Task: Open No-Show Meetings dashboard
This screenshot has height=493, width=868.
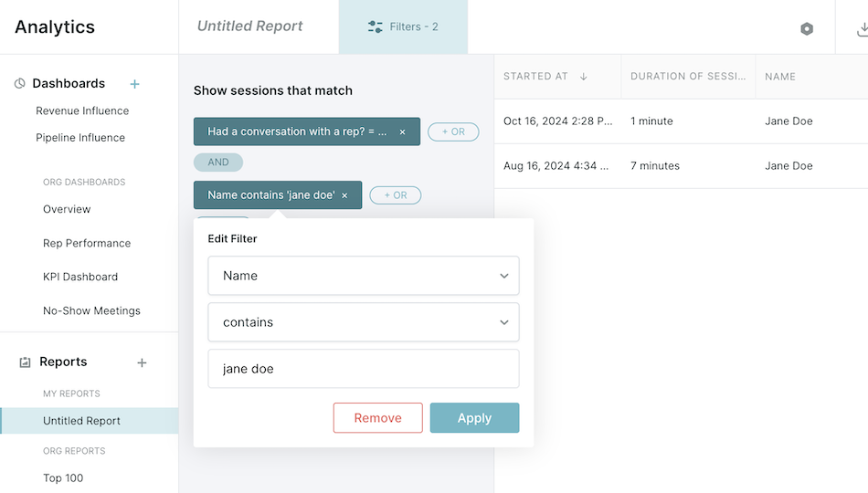Action: 92,311
